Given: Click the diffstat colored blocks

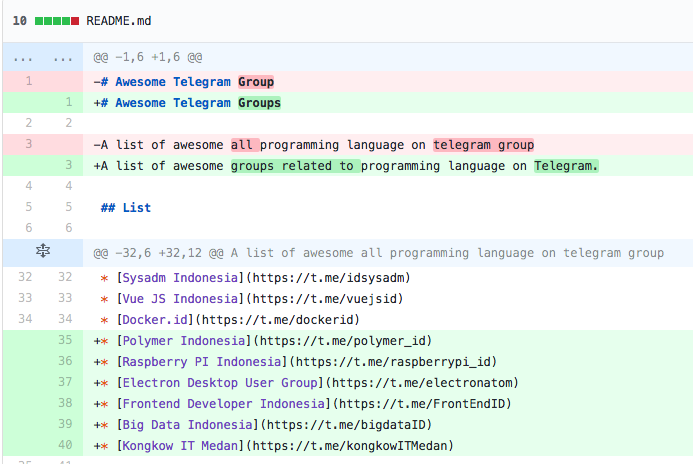Looking at the screenshot, I should [57, 21].
